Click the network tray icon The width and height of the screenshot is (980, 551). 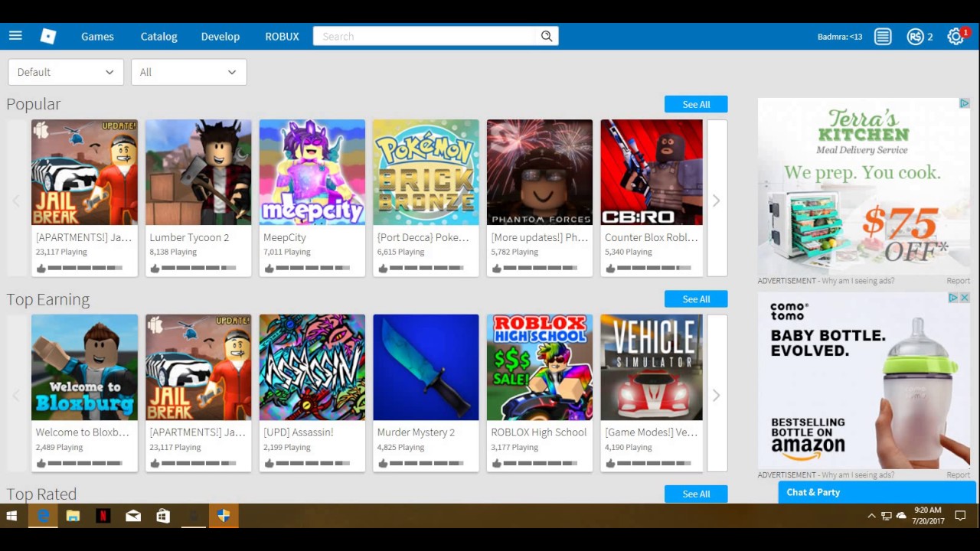click(886, 517)
